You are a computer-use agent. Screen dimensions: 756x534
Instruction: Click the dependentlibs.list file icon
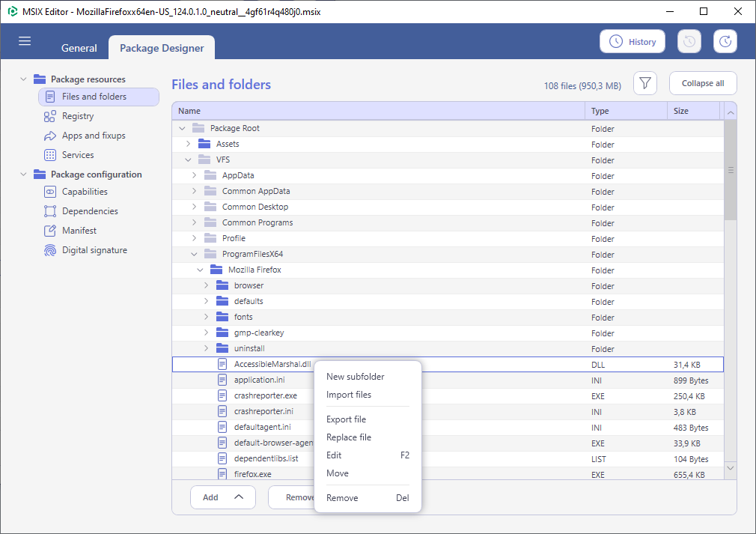click(222, 458)
